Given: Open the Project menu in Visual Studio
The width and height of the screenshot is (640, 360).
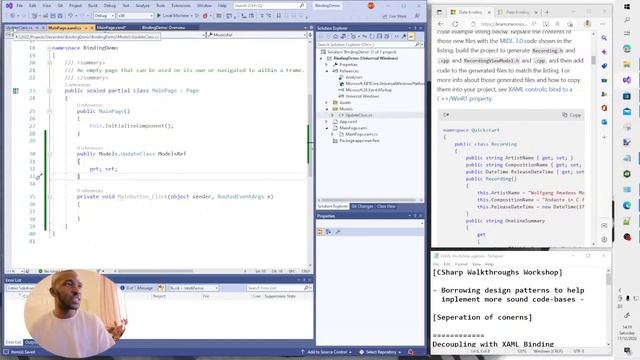Looking at the screenshot, I should [75, 6].
